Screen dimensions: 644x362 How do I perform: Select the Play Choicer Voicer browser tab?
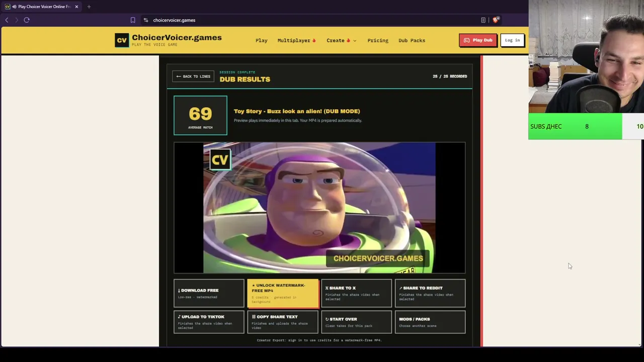pyautogui.click(x=41, y=7)
